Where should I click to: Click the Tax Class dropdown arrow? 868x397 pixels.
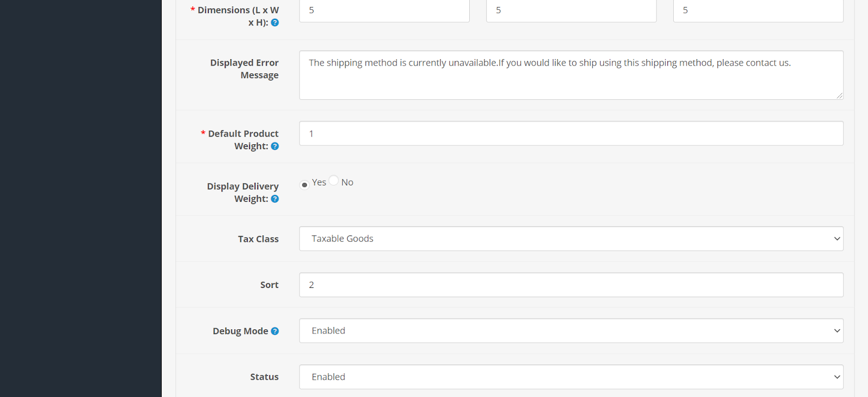click(837, 239)
